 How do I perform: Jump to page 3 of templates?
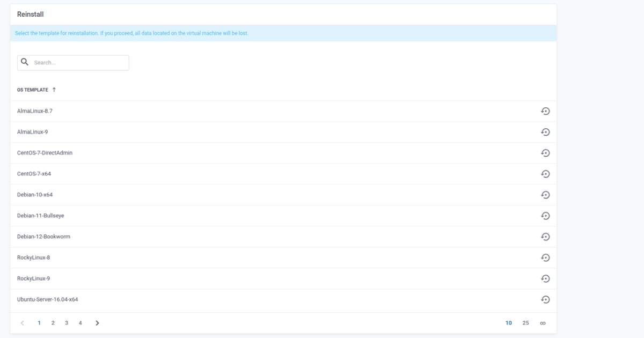point(67,323)
